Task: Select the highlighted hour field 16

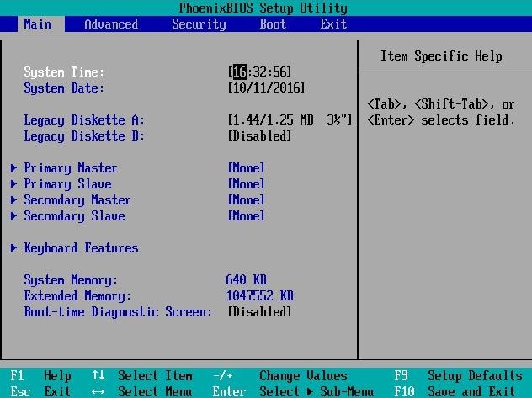Action: 240,72
